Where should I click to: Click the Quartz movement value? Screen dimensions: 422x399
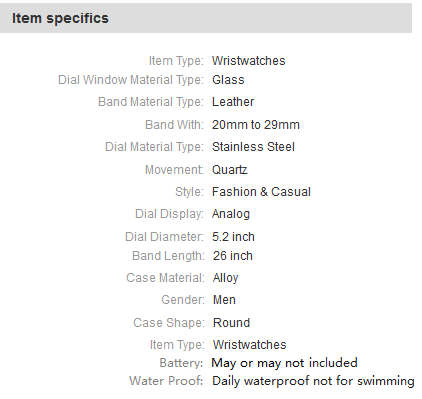tap(230, 170)
